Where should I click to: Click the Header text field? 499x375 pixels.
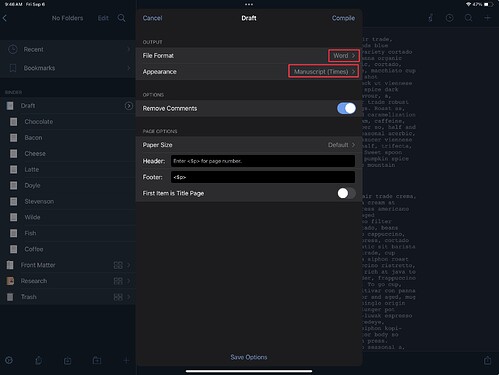point(263,161)
